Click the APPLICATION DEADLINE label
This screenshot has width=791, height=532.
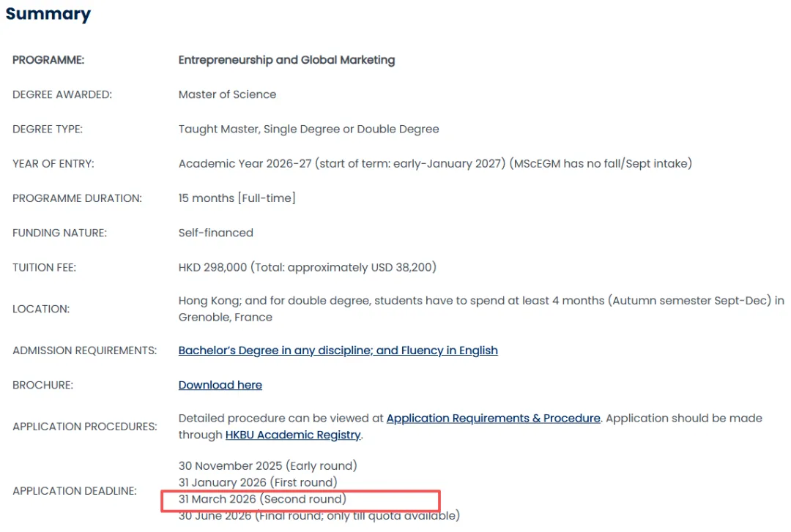pyautogui.click(x=75, y=491)
